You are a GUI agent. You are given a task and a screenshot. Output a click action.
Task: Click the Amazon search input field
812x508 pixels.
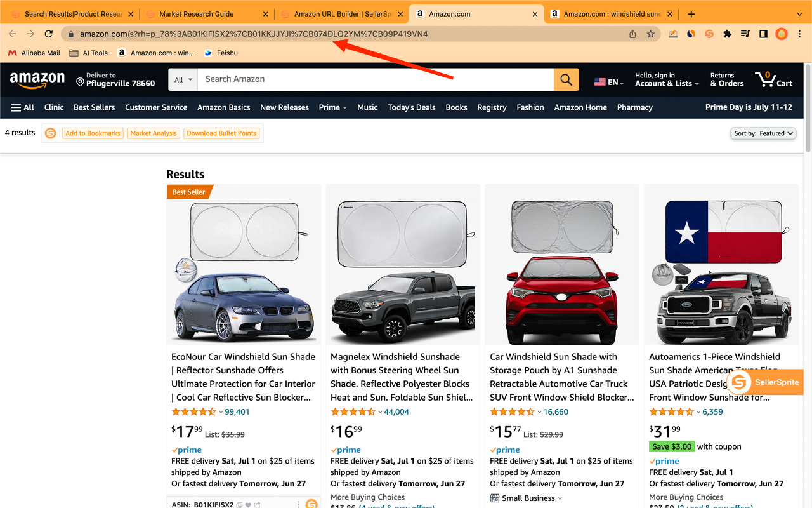tap(376, 79)
